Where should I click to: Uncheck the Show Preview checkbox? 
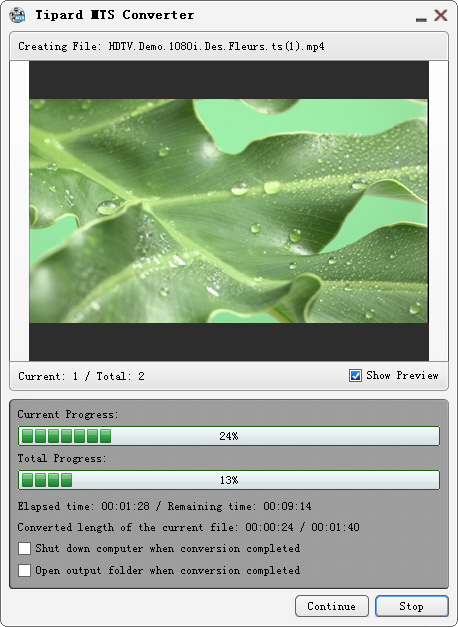[x=355, y=375]
